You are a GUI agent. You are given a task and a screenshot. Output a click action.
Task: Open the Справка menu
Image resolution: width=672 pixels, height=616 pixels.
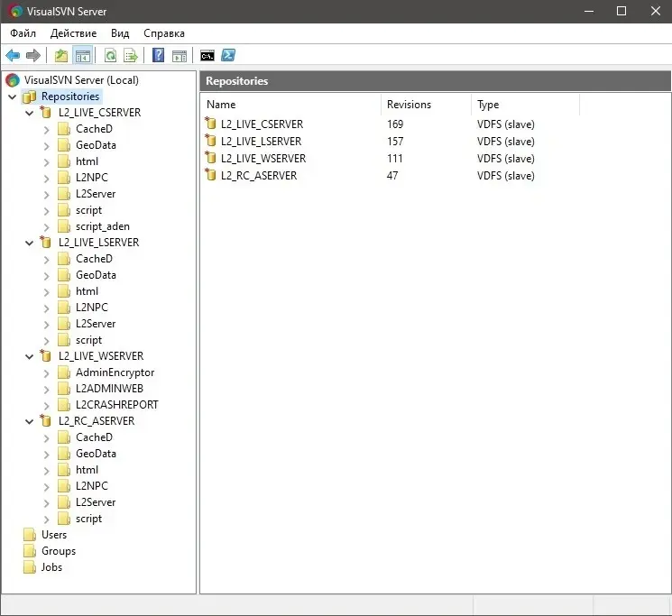point(164,33)
